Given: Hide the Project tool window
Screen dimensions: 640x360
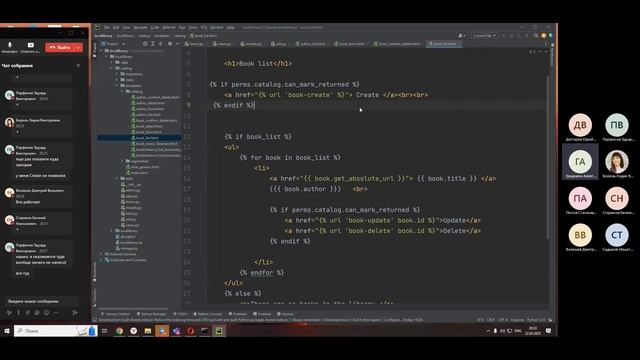Looking at the screenshot, I should coord(177,44).
